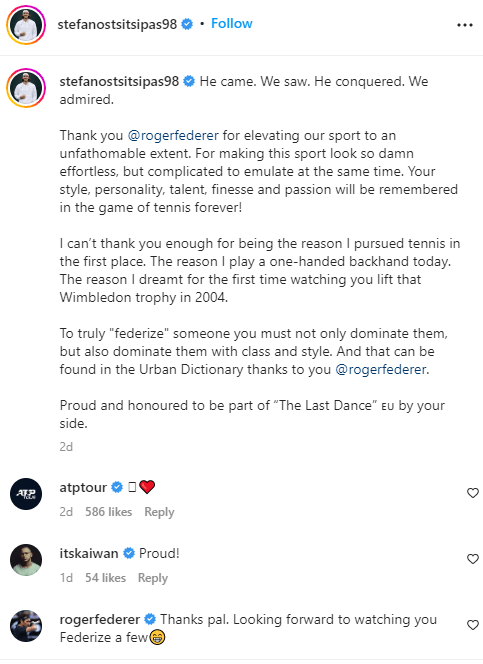This screenshot has height=664, width=483.
Task: Go to itskaiwan username profile
Action: (89, 553)
